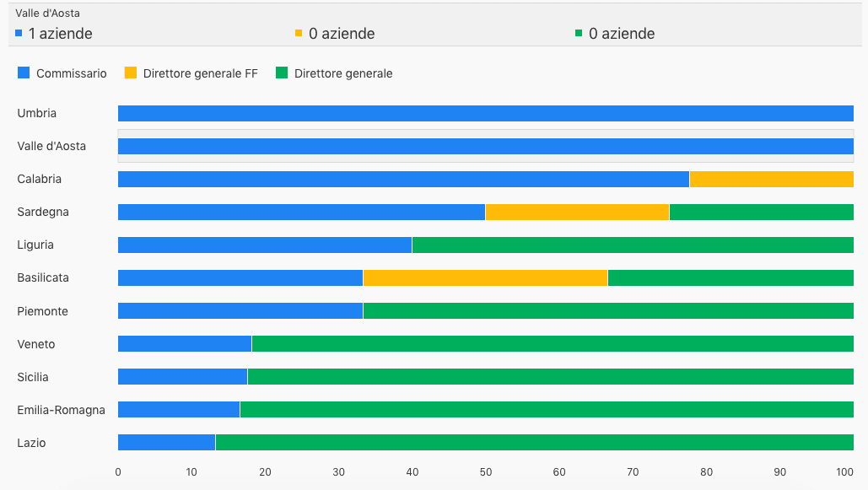
Task: Toggle the Commissario legend label
Action: pyautogui.click(x=72, y=73)
